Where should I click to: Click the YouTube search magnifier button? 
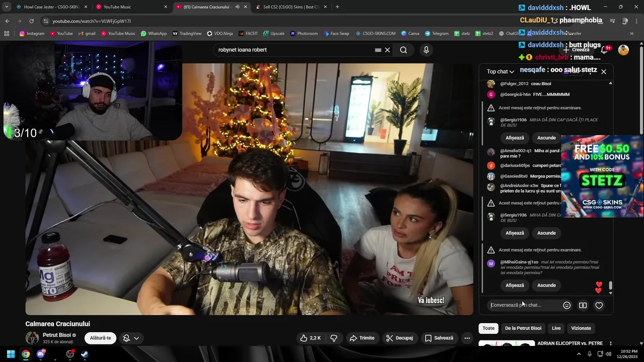pyautogui.click(x=404, y=50)
